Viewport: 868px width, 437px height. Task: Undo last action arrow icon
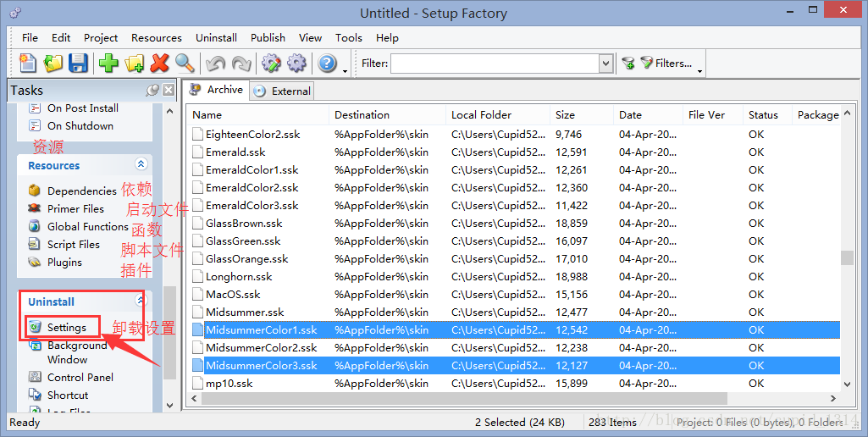[215, 64]
